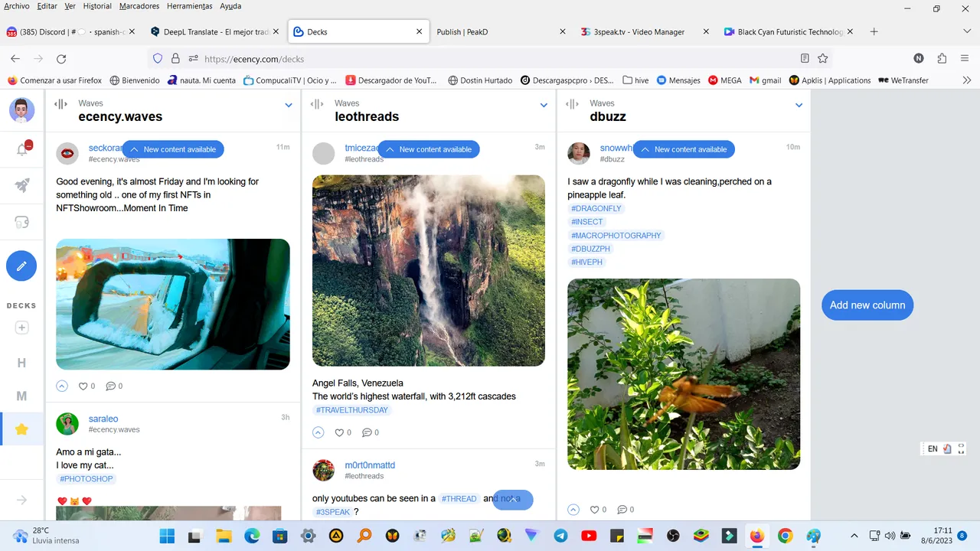Viewport: 980px width, 551px height.
Task: Open comments on the seckorama post
Action: pos(110,386)
